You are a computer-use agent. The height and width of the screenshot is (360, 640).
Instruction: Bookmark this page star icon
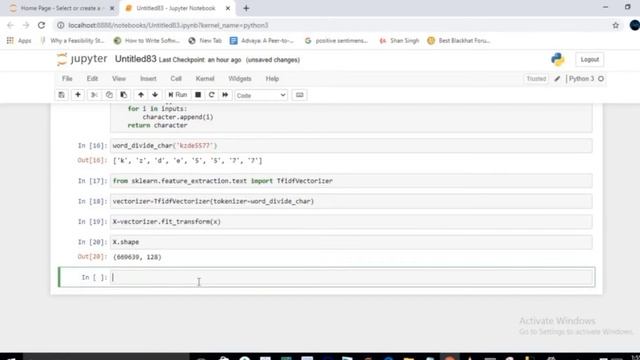coord(615,25)
